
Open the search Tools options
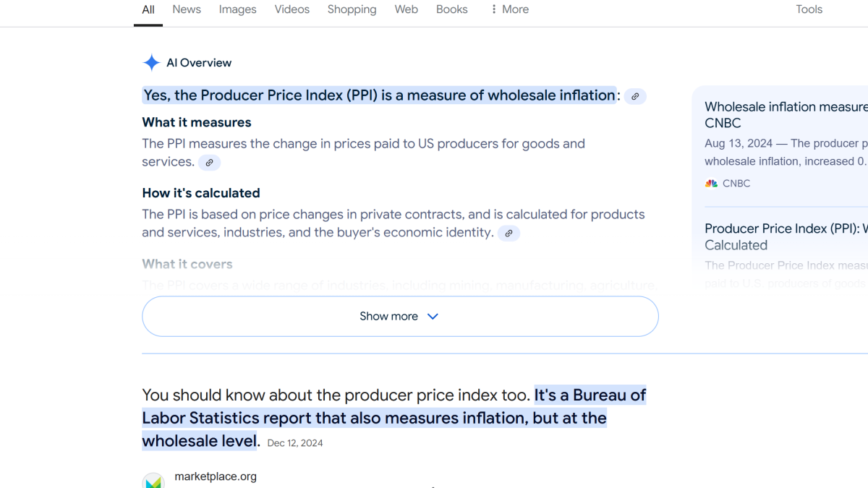[809, 9]
